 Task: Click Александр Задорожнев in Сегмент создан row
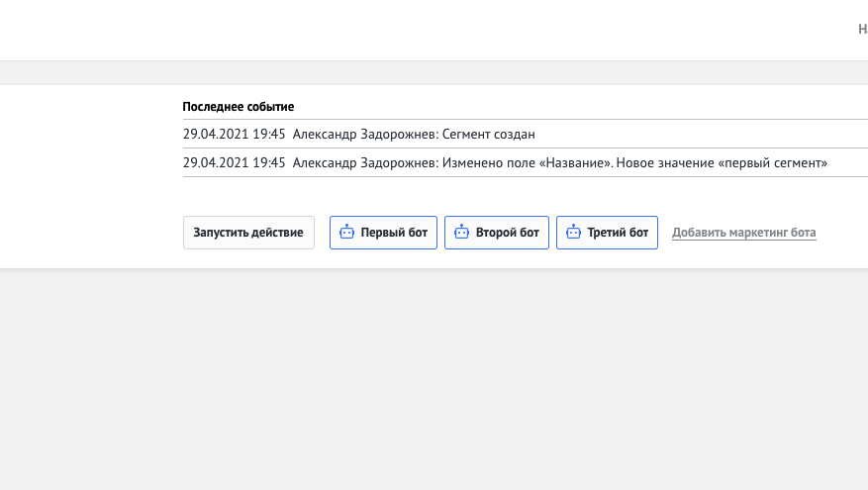click(365, 134)
